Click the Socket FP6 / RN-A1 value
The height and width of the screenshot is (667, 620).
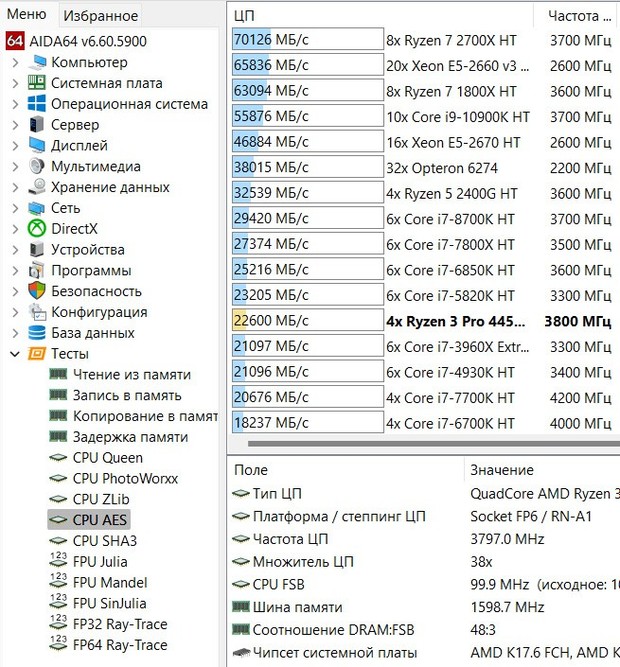(x=531, y=516)
